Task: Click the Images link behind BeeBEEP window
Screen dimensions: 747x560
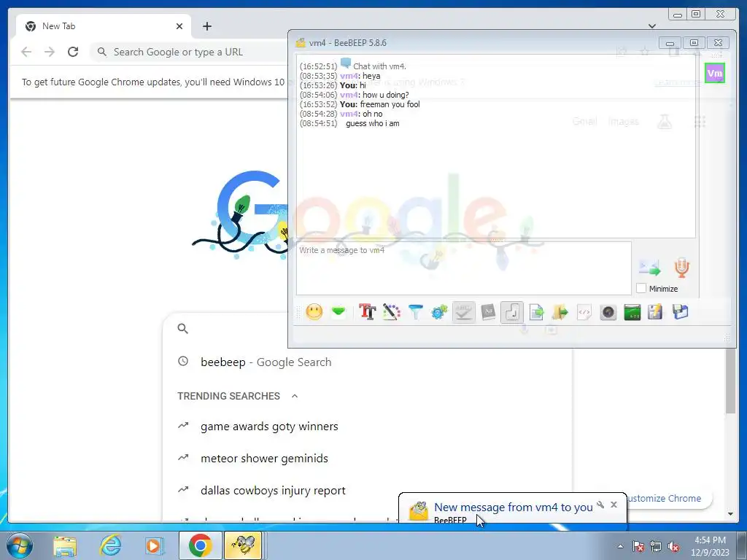Action: tap(623, 122)
